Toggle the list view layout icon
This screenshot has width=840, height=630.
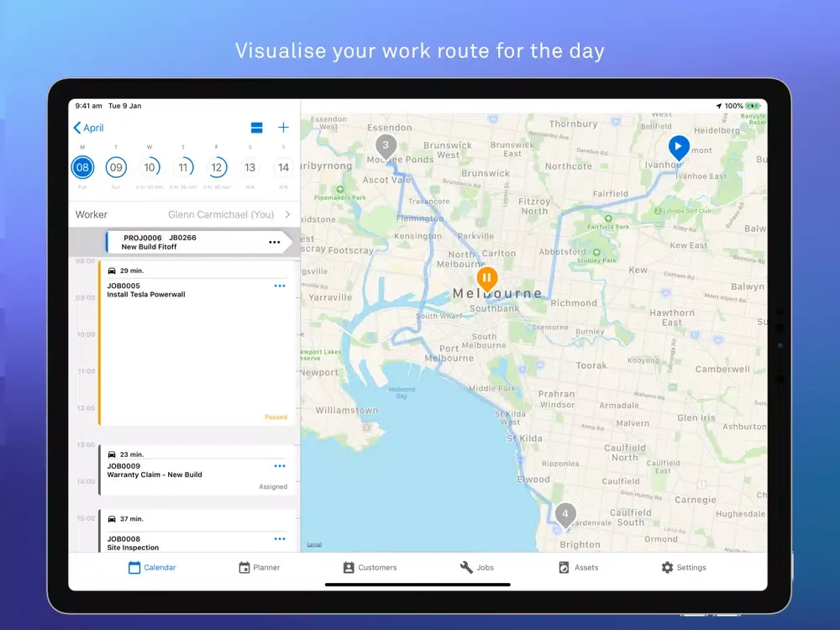coord(256,128)
